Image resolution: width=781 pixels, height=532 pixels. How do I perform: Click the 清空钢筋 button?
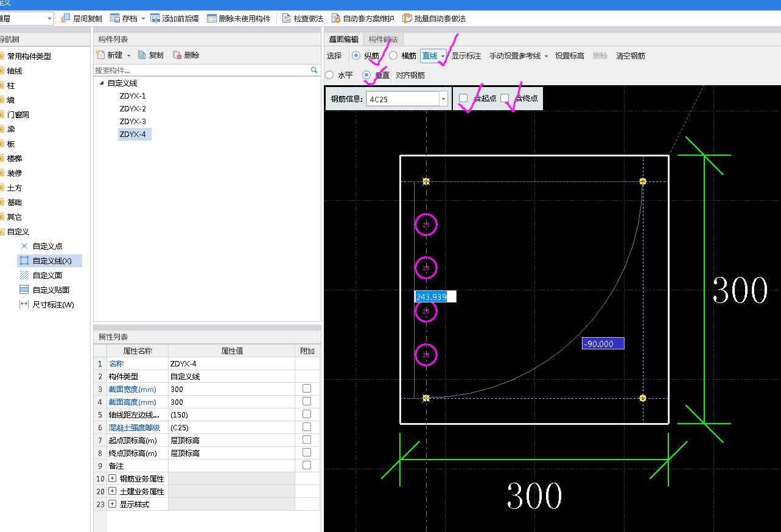(x=631, y=55)
